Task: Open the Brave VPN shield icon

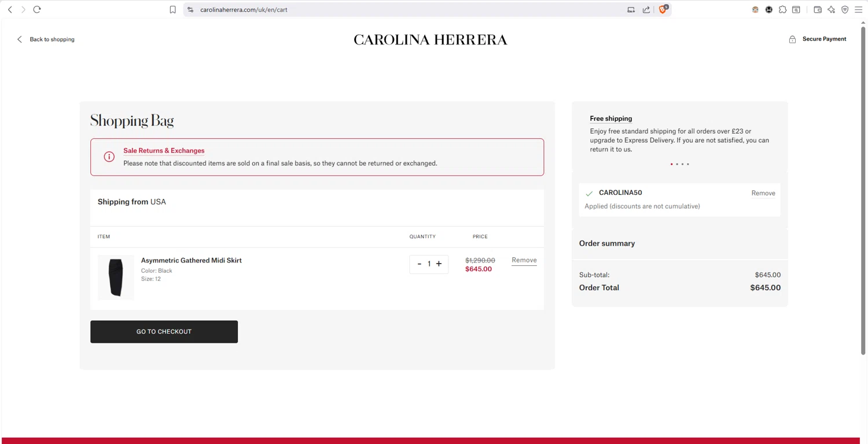Action: click(x=845, y=9)
